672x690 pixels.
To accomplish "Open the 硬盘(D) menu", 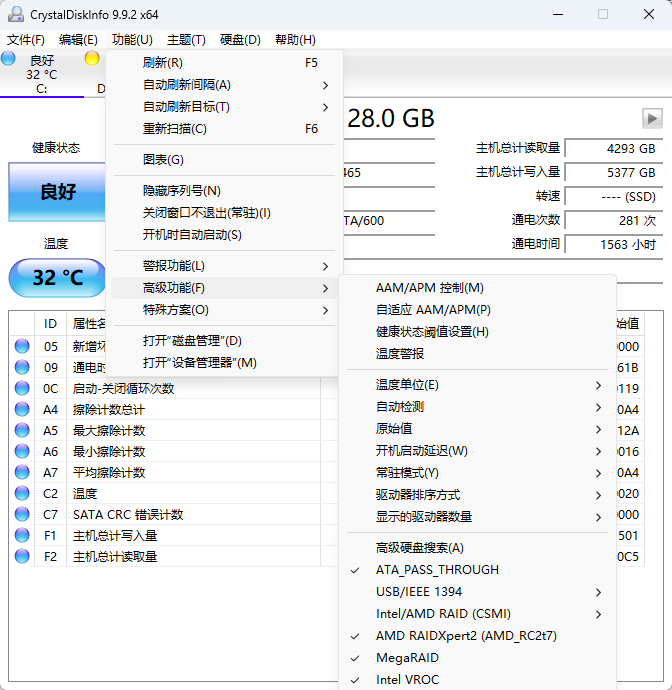I will (240, 40).
